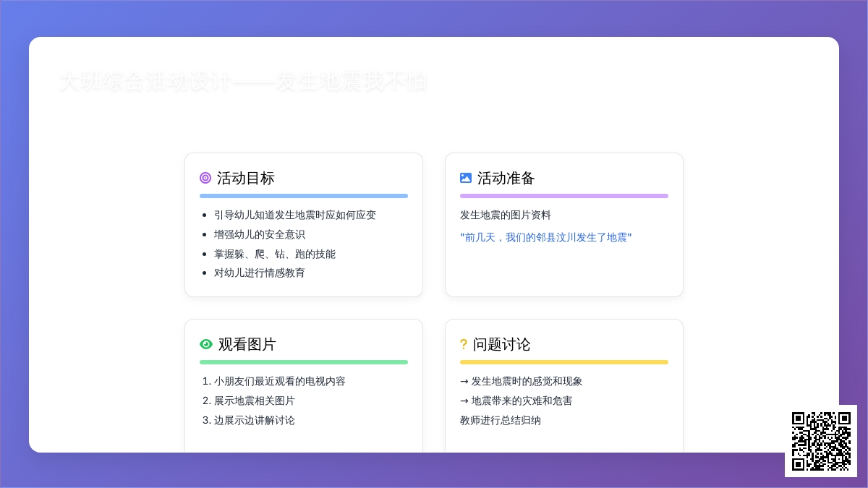Click the arrow item 发生地震时的感觉和现象
868x488 pixels.
(527, 381)
